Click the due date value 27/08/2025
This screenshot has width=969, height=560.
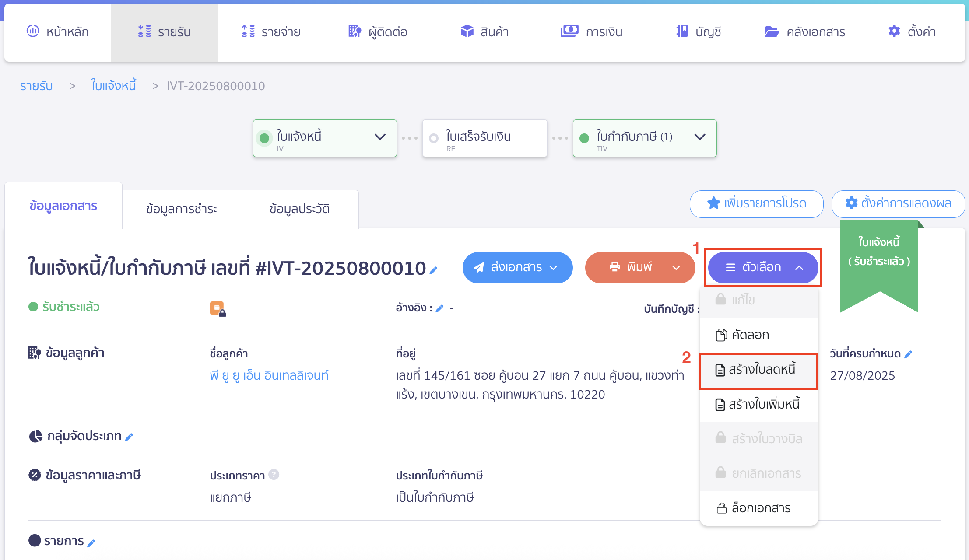tap(862, 376)
